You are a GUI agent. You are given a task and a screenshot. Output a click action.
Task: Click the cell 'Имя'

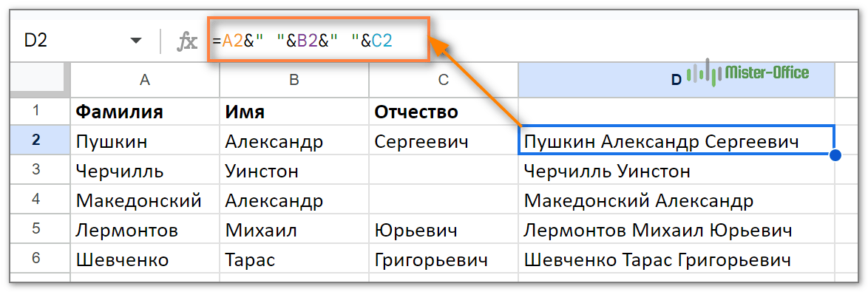click(294, 112)
